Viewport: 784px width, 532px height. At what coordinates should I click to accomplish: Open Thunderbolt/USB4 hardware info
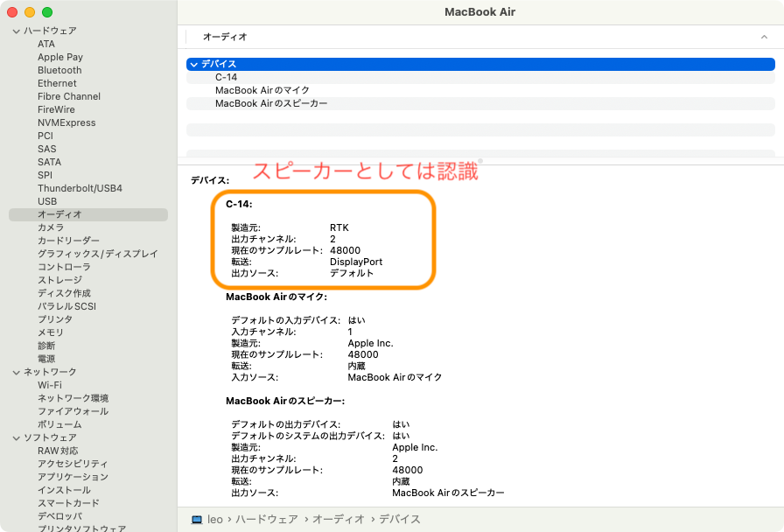tap(80, 188)
